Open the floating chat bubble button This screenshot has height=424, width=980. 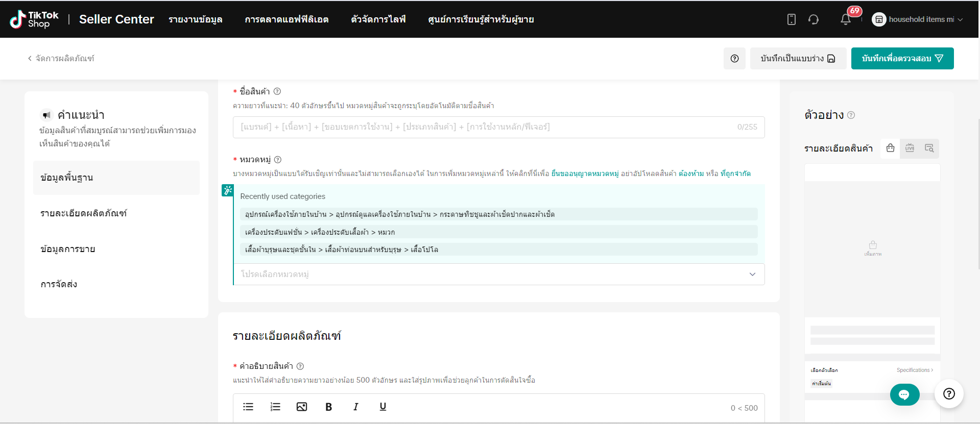904,394
